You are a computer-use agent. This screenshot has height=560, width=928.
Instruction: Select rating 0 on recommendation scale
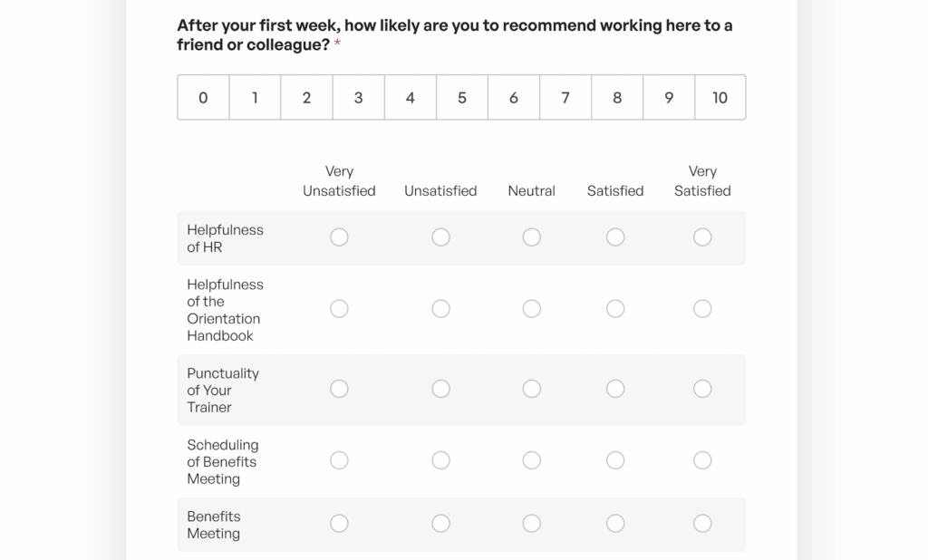point(203,98)
